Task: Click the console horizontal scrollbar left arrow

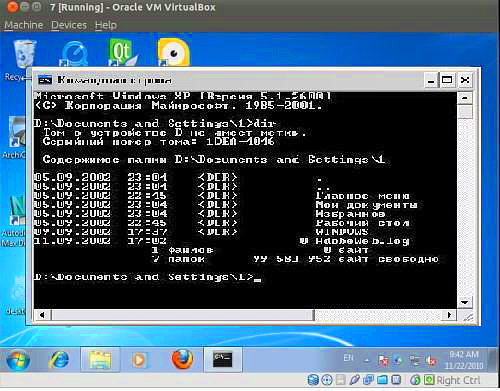Action: point(42,315)
